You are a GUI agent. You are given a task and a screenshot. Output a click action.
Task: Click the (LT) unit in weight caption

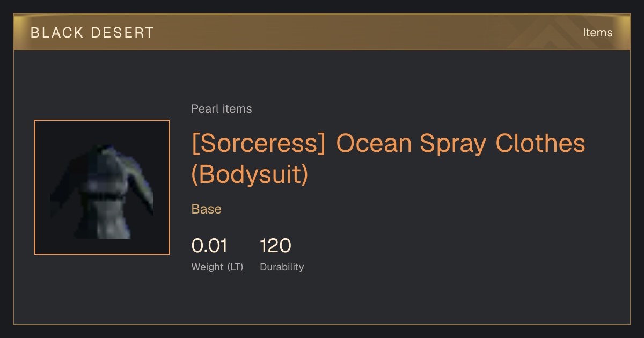tap(235, 267)
